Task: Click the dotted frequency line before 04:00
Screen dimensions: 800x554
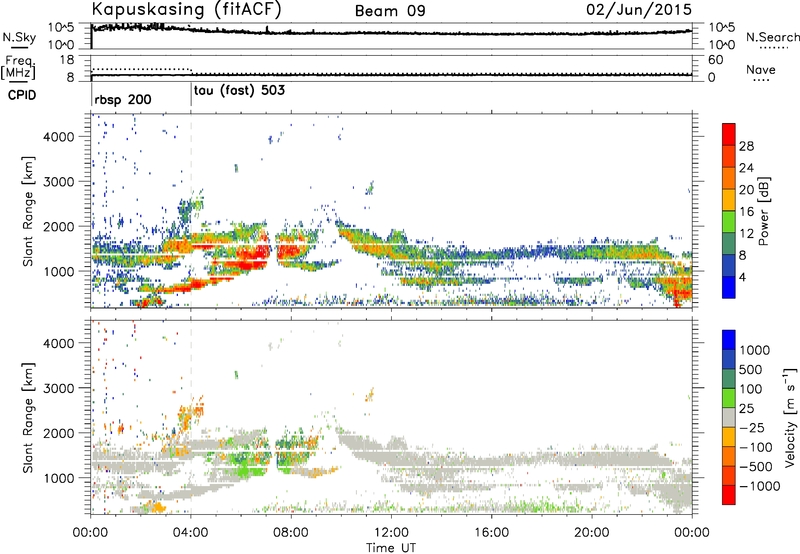Action: (x=141, y=69)
